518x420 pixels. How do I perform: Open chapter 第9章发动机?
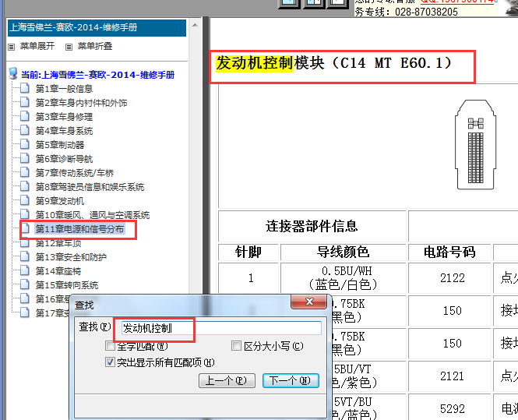click(x=60, y=201)
